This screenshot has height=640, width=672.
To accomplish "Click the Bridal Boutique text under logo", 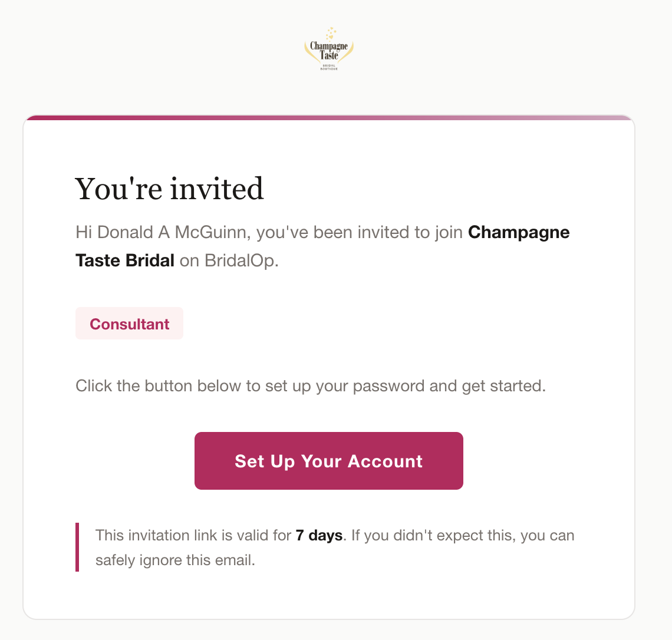I will pos(330,67).
